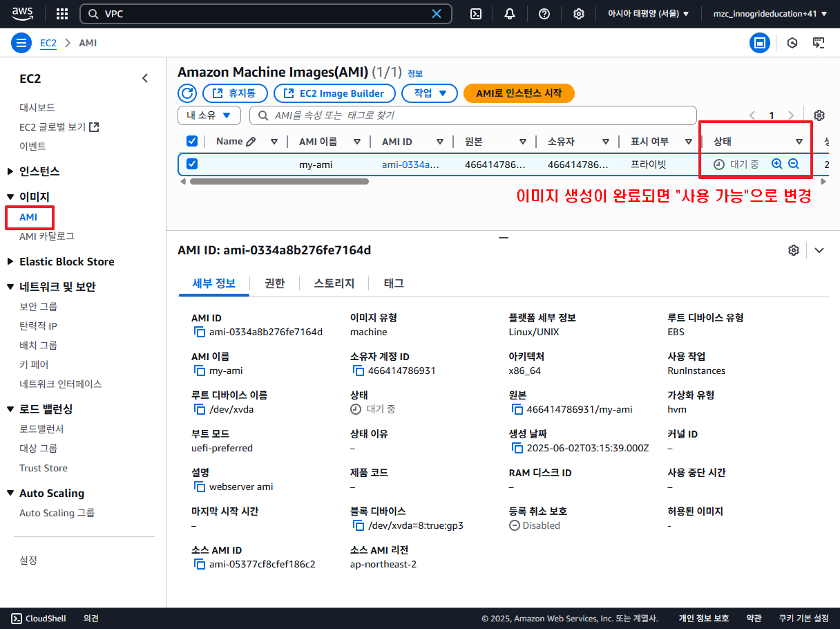Copy source AMI ID ami-05377cf8cfef186c2
This screenshot has height=629, width=840.
200,564
